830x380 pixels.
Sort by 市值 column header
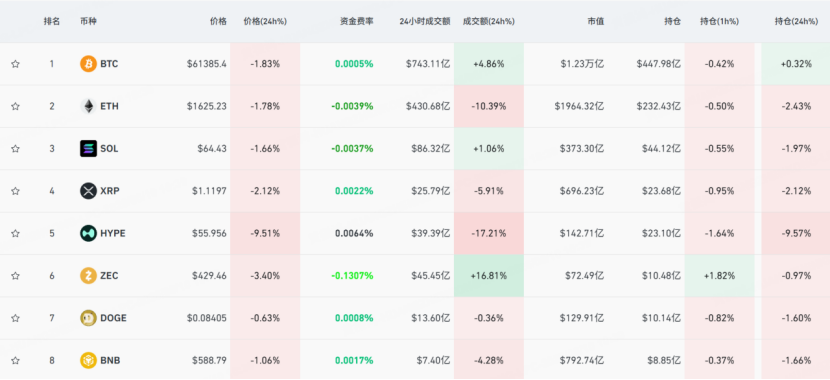coord(596,22)
